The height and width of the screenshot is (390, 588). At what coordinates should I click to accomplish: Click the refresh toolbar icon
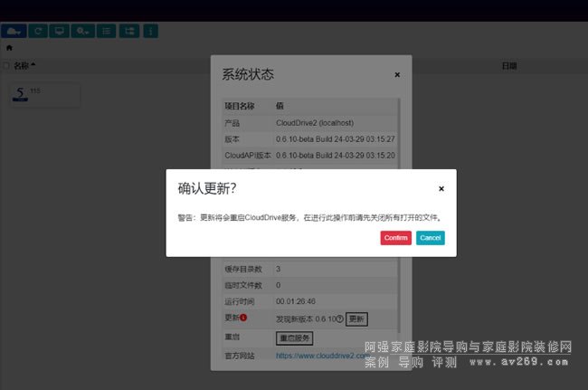tap(38, 31)
